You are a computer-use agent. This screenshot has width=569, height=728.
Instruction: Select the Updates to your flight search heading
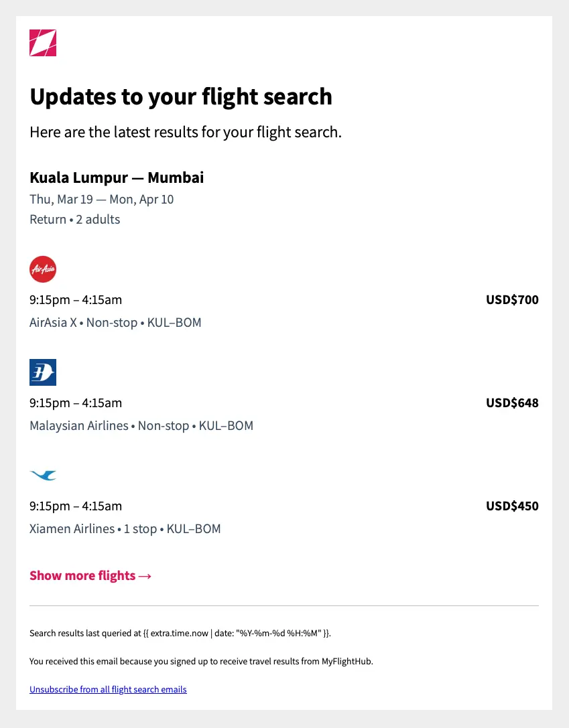(180, 96)
